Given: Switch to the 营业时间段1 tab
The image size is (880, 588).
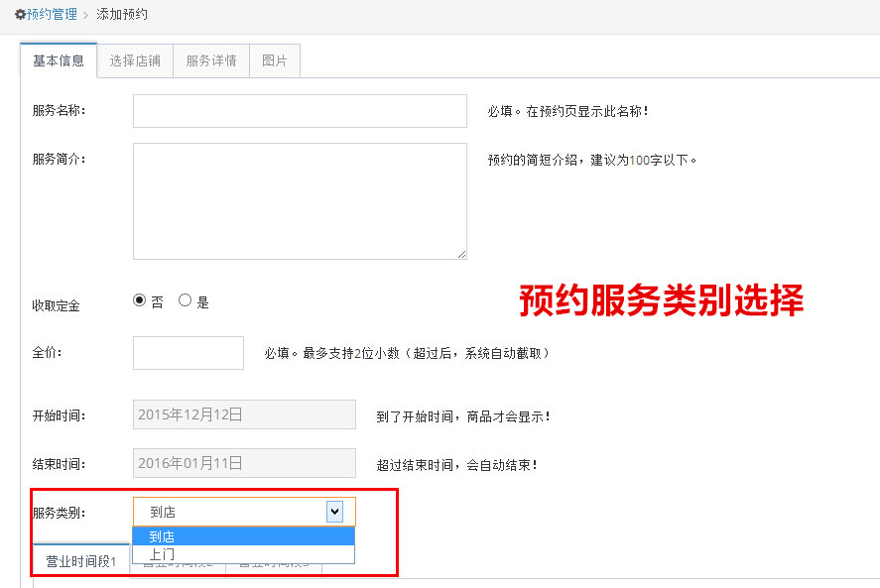Looking at the screenshot, I should coord(81,561).
